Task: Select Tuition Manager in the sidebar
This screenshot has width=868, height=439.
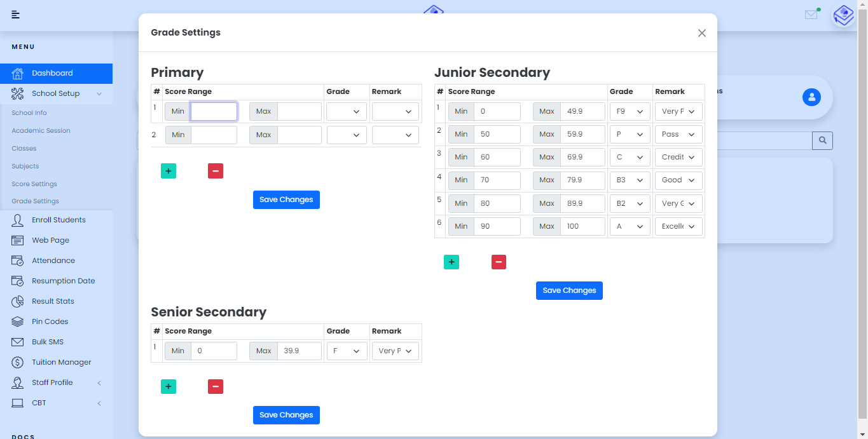Action: coord(61,362)
